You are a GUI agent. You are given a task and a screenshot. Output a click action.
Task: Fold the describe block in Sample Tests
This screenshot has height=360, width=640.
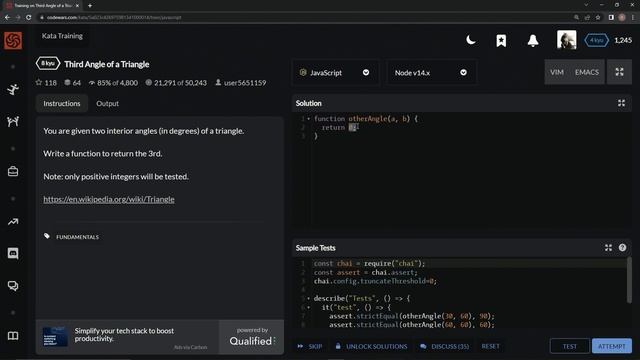(x=309, y=298)
